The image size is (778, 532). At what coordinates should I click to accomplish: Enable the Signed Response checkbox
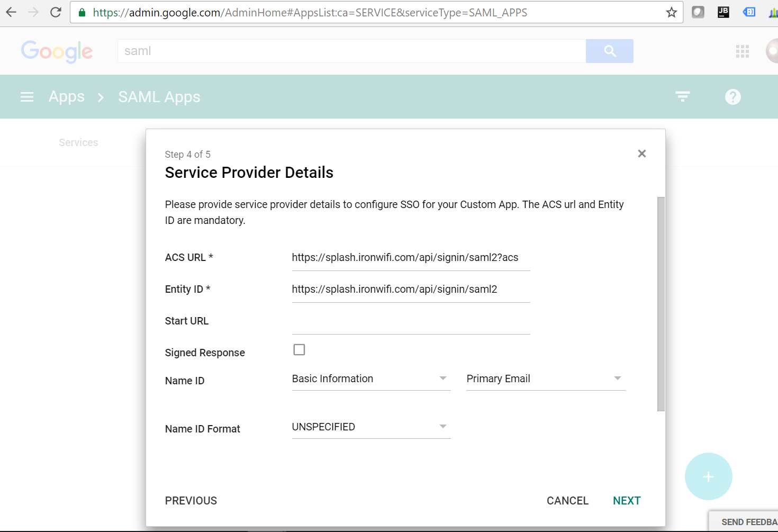(x=299, y=349)
